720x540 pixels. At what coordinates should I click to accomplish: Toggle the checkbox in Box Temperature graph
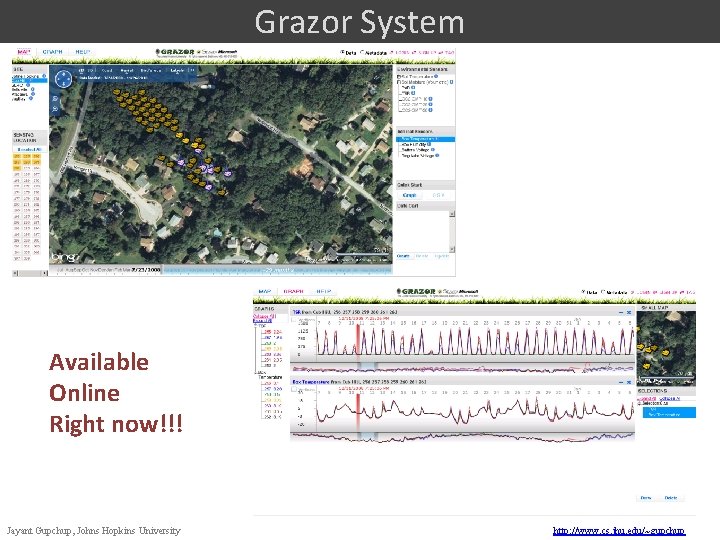(x=294, y=389)
